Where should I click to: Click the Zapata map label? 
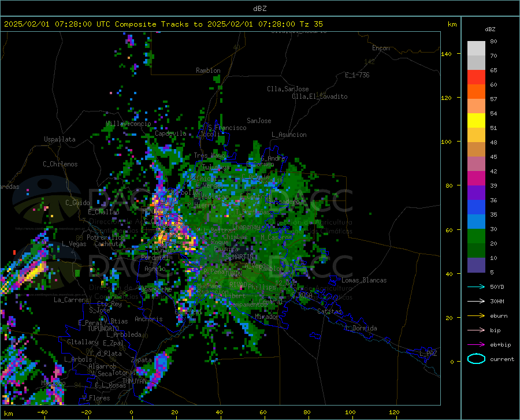pos(142,360)
